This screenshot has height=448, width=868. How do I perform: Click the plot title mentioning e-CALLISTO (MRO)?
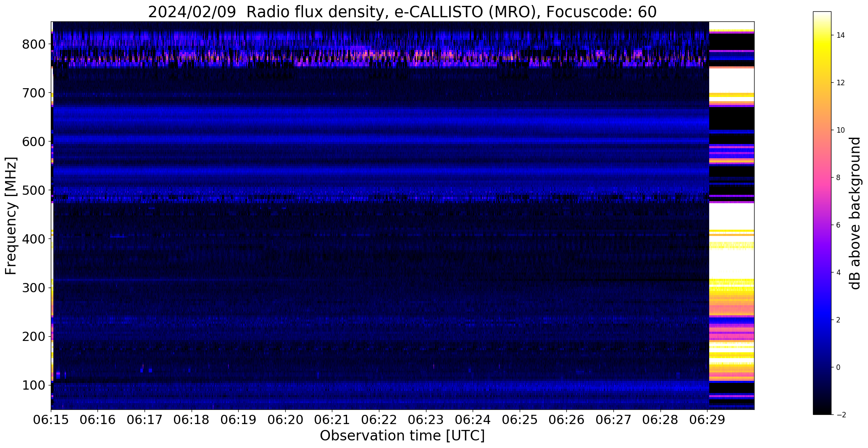pyautogui.click(x=402, y=12)
